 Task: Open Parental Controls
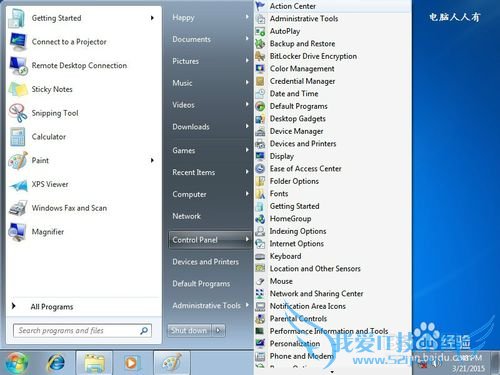click(298, 319)
